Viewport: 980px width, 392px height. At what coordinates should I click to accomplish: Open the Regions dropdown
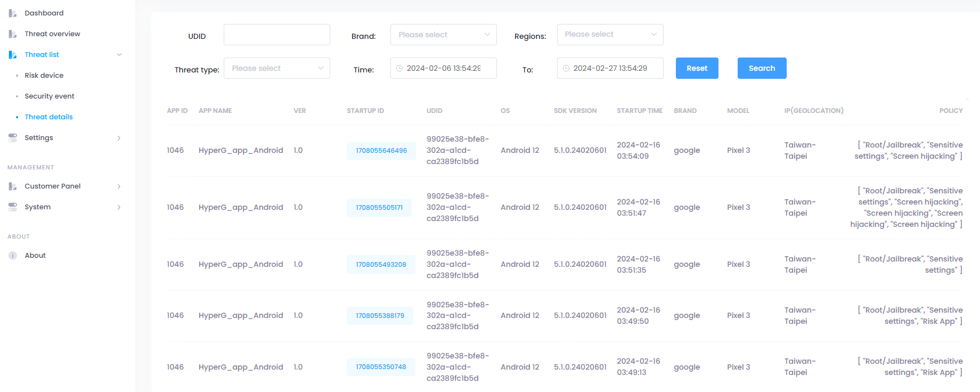610,35
